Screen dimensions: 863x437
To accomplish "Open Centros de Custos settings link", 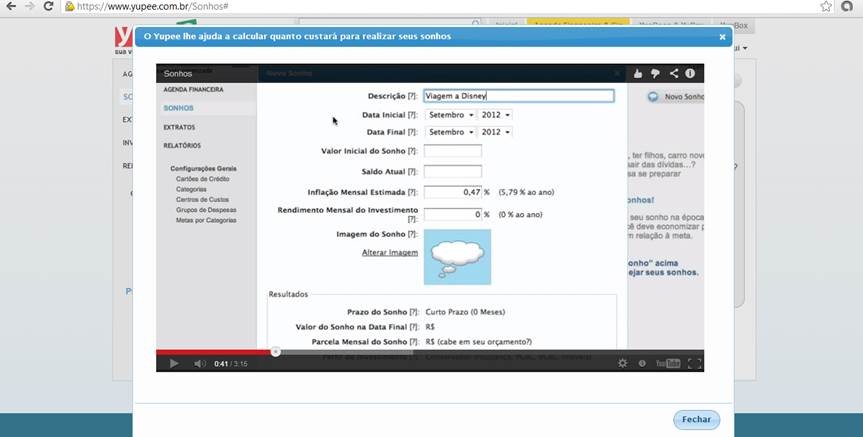I will click(202, 200).
